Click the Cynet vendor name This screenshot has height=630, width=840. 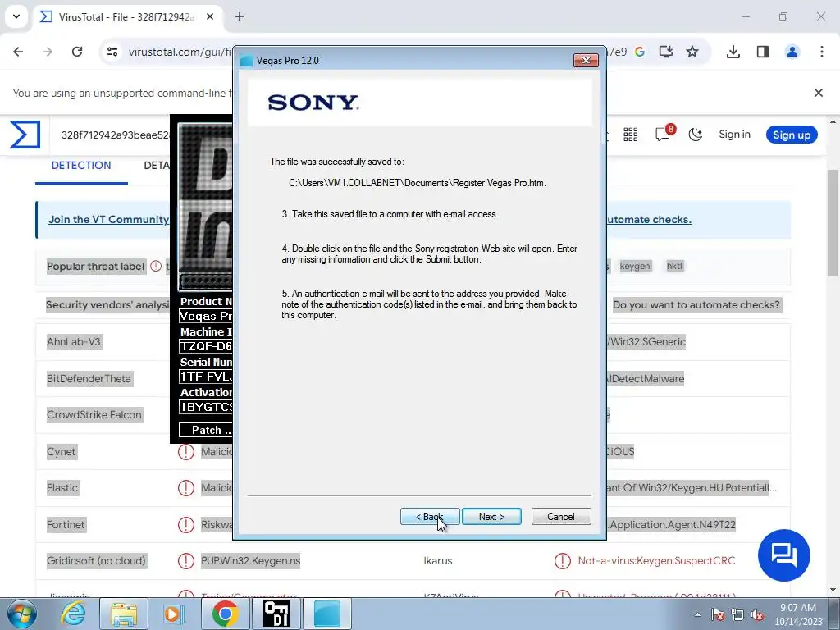[x=61, y=451]
